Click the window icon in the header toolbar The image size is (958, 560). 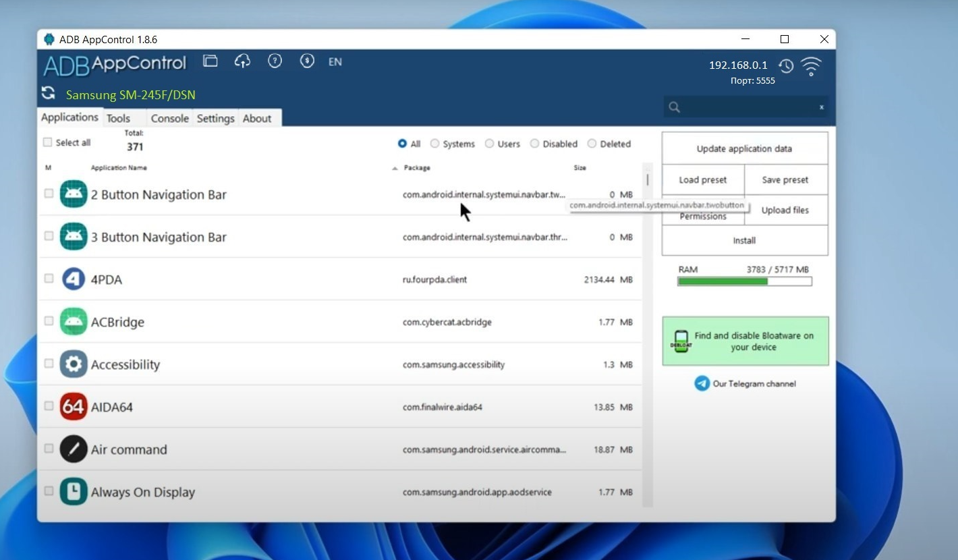(x=210, y=61)
